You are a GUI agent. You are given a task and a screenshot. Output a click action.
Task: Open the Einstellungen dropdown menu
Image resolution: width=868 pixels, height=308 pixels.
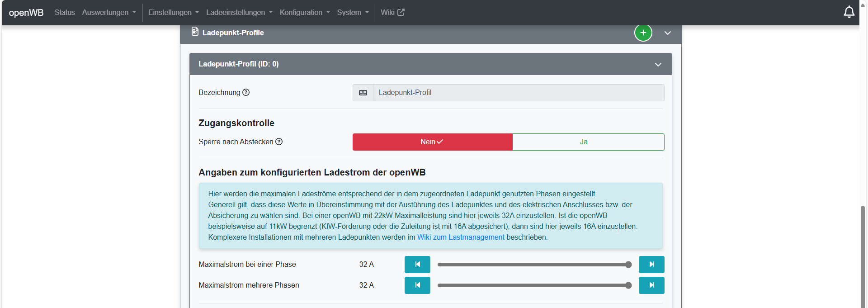coord(173,12)
